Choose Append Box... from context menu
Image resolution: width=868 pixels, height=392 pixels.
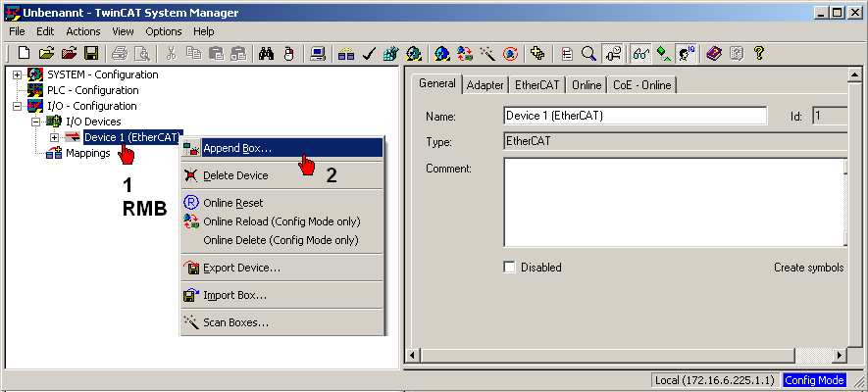point(281,148)
